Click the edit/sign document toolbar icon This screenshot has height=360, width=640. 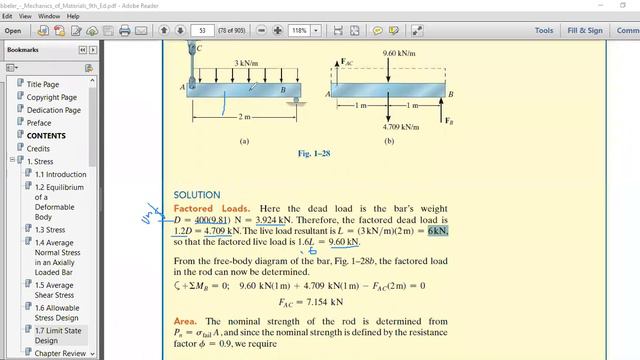(x=76, y=31)
